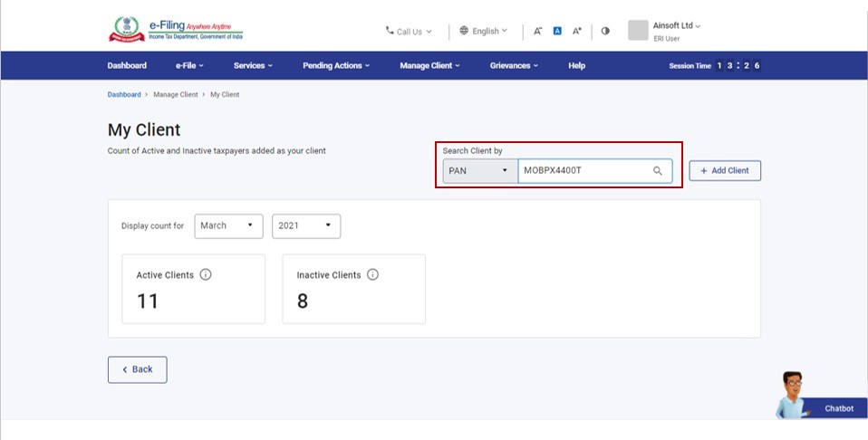
Task: Expand the English language selector
Action: 484,31
